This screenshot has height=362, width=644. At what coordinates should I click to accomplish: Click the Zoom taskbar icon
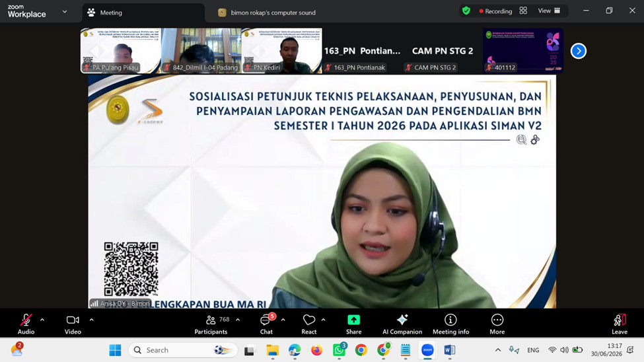coord(427,350)
